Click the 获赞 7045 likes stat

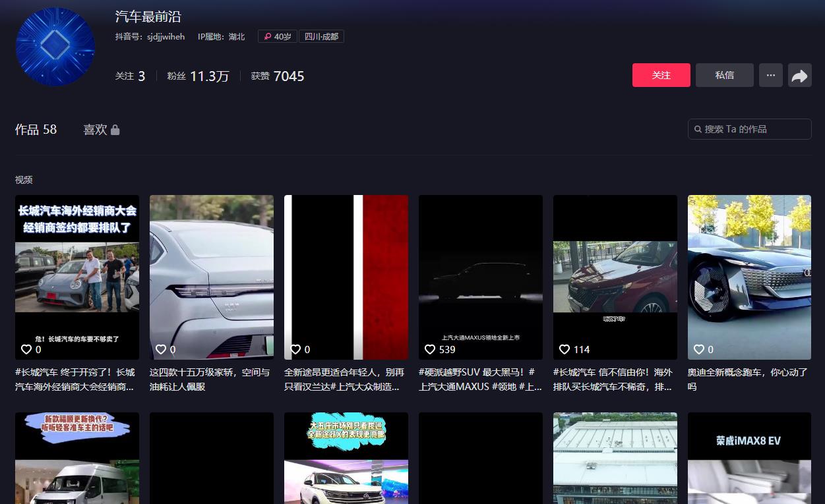pyautogui.click(x=278, y=76)
